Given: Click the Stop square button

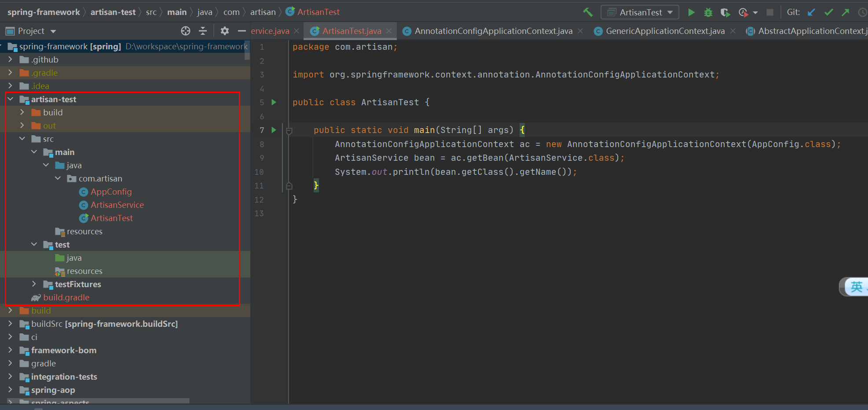Looking at the screenshot, I should [x=770, y=12].
